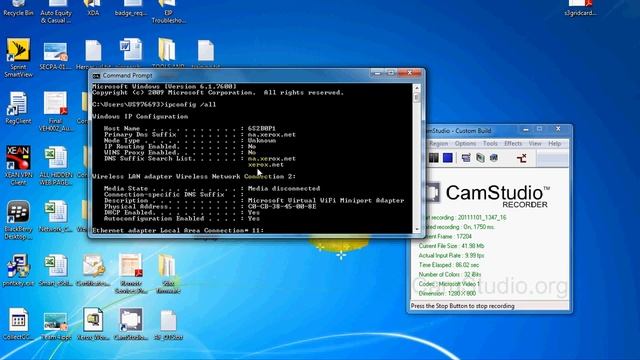The height and width of the screenshot is (360, 640).
Task: Open the Tools menu in CamStudio
Action: point(490,144)
